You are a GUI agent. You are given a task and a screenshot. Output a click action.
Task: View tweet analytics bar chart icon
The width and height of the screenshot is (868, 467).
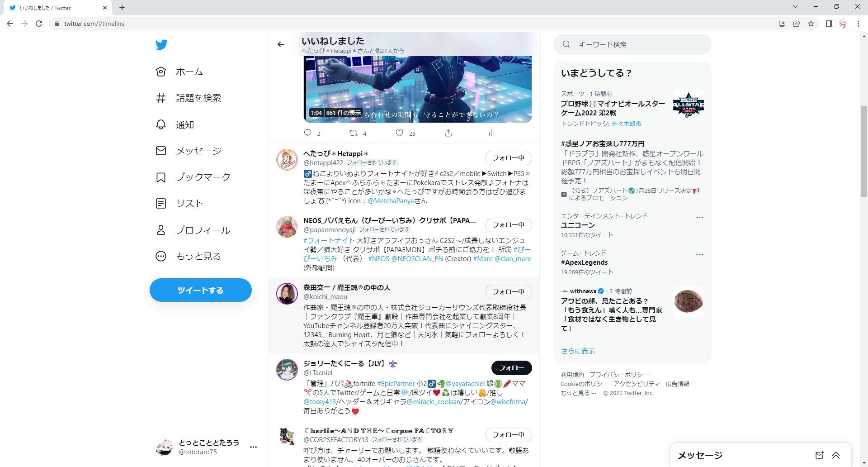coord(491,133)
